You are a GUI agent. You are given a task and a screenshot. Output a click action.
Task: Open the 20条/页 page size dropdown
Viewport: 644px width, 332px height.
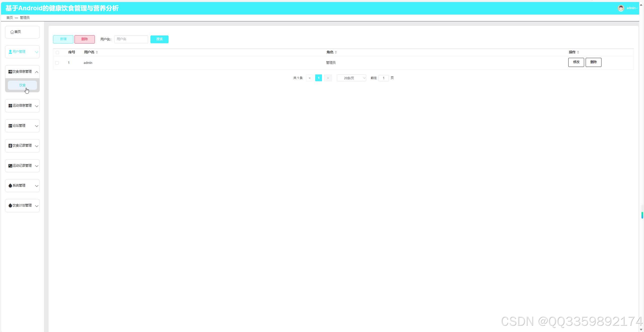click(x=351, y=78)
